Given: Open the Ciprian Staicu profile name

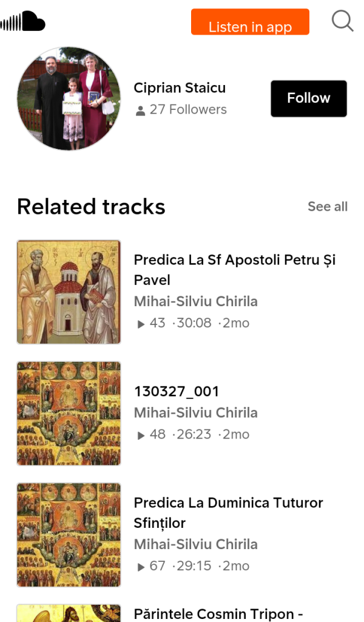Looking at the screenshot, I should [x=180, y=88].
